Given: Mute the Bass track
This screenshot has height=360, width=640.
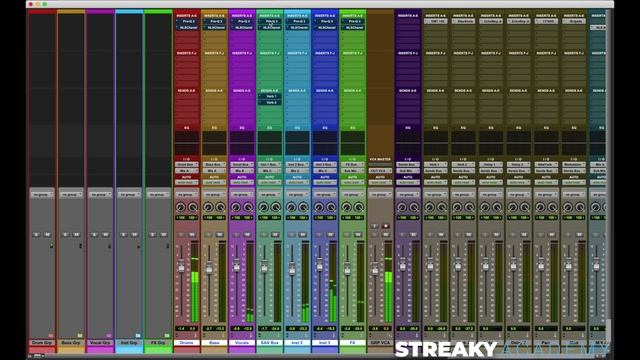Looking at the screenshot, I should [x=220, y=235].
